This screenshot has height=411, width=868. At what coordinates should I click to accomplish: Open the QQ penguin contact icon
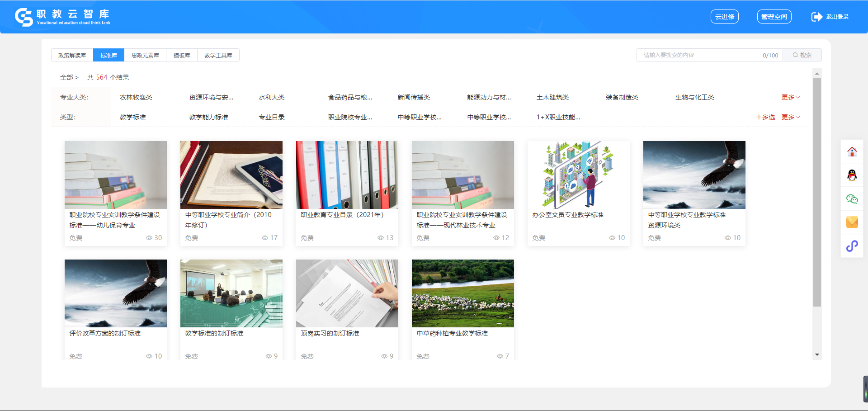pyautogui.click(x=852, y=175)
